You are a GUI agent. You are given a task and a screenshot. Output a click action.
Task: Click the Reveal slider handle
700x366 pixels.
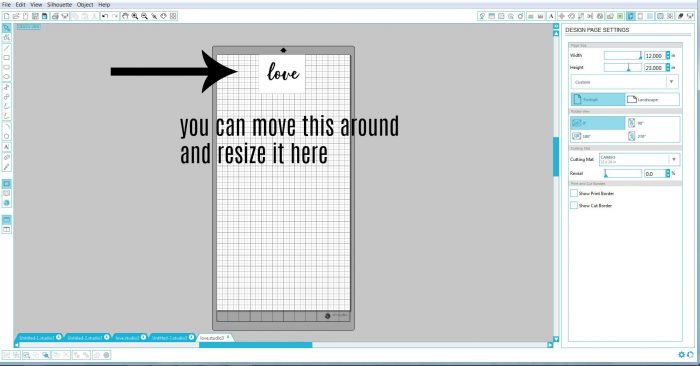[606, 174]
